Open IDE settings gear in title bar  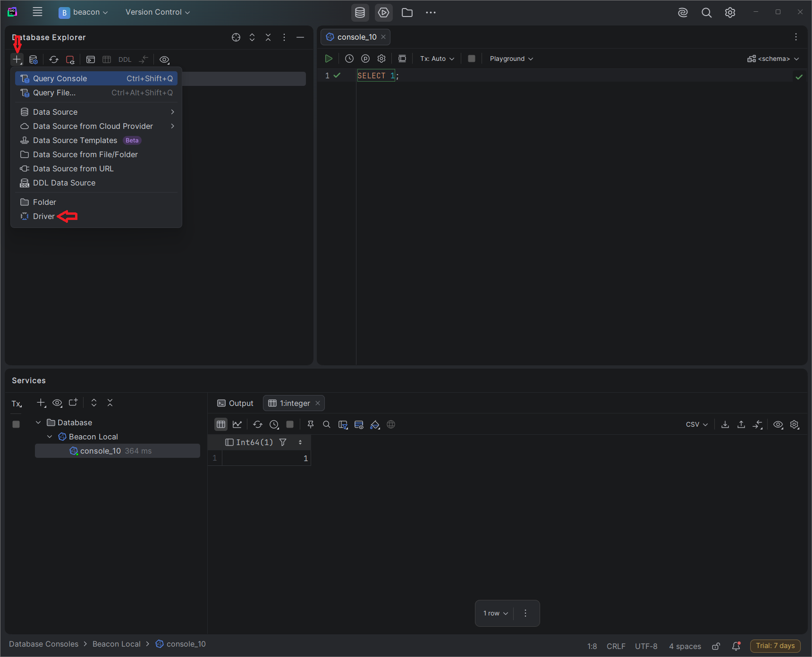coord(730,13)
